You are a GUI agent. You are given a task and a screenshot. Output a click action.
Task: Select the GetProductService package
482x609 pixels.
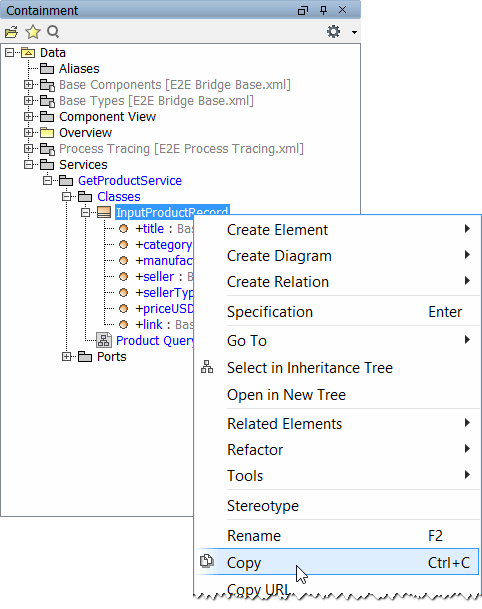point(130,181)
